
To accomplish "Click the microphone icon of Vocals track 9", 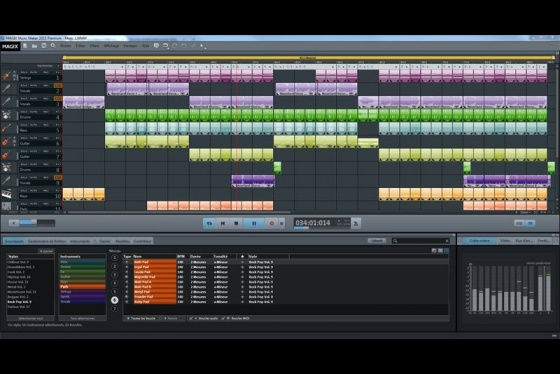I will click(6, 181).
